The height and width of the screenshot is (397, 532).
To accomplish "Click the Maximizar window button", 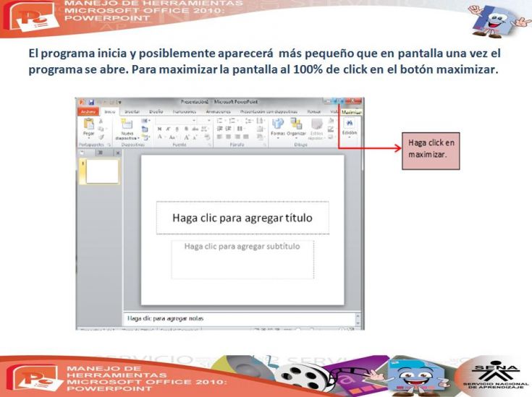I will (338, 101).
